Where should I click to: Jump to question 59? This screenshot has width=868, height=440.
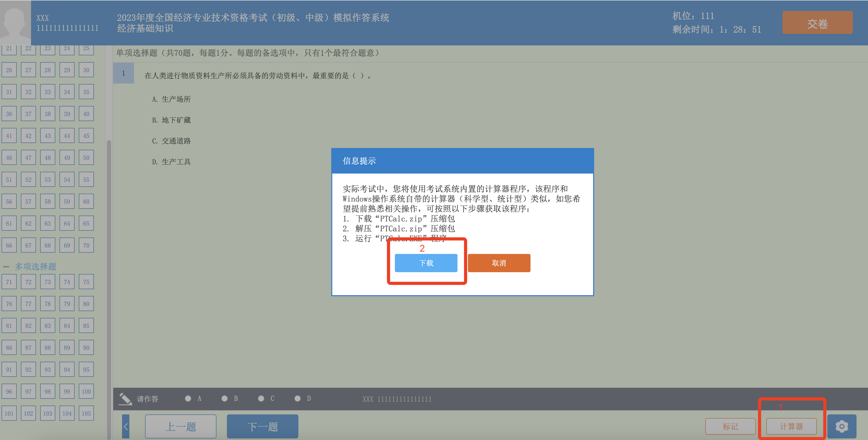tap(67, 202)
